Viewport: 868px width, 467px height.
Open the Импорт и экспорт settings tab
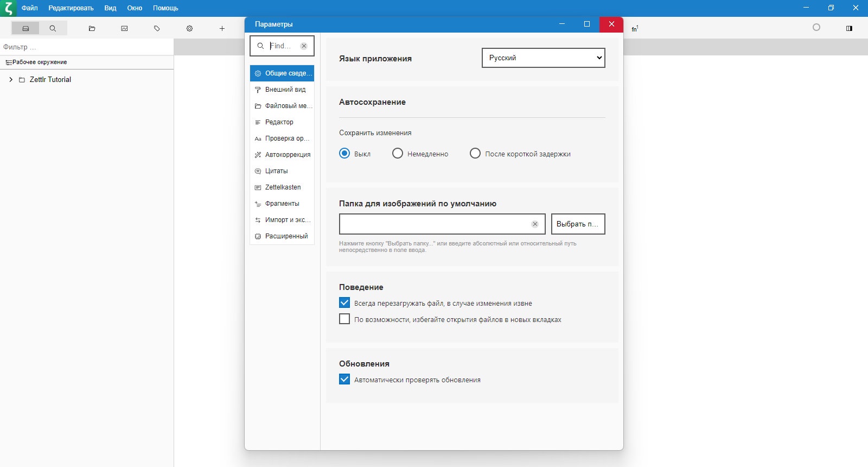pyautogui.click(x=282, y=220)
